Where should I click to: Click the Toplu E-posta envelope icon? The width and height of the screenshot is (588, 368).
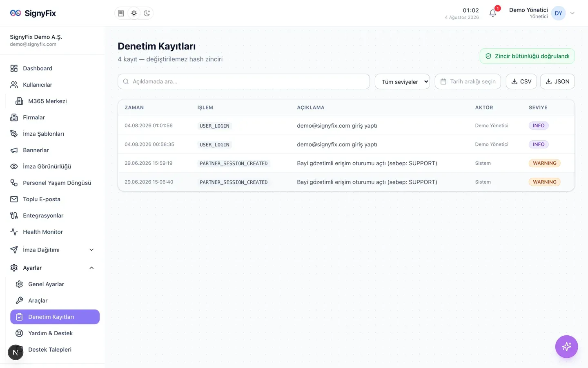tap(14, 199)
